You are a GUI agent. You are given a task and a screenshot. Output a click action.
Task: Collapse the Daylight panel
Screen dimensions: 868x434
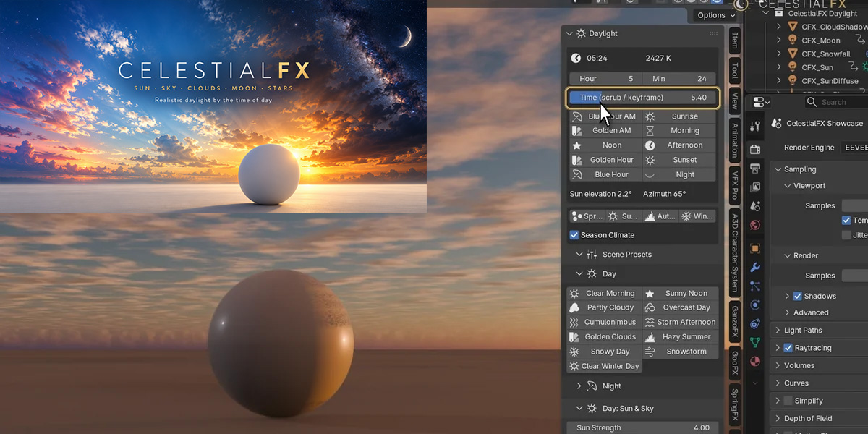coord(569,33)
